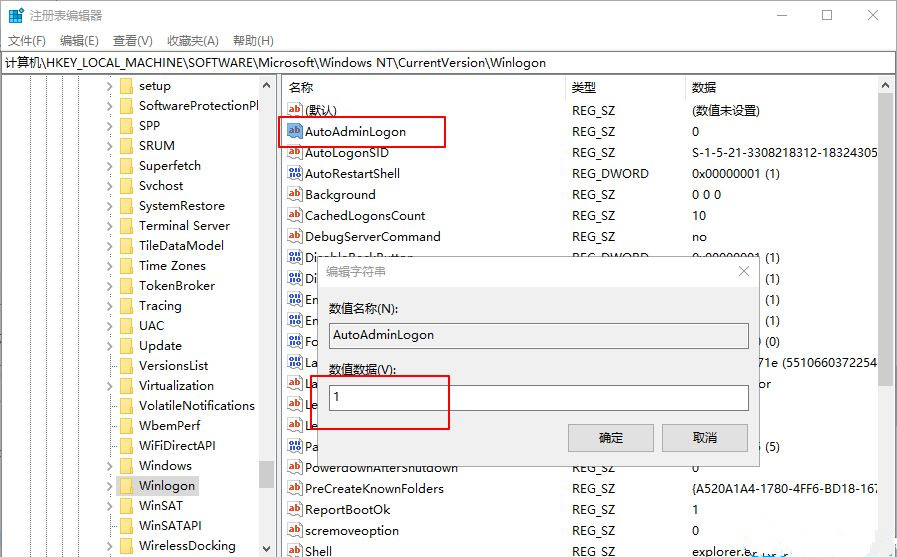This screenshot has height=557, width=897.
Task: Select the PreCreateKnownFolders value icon
Action: point(294,488)
